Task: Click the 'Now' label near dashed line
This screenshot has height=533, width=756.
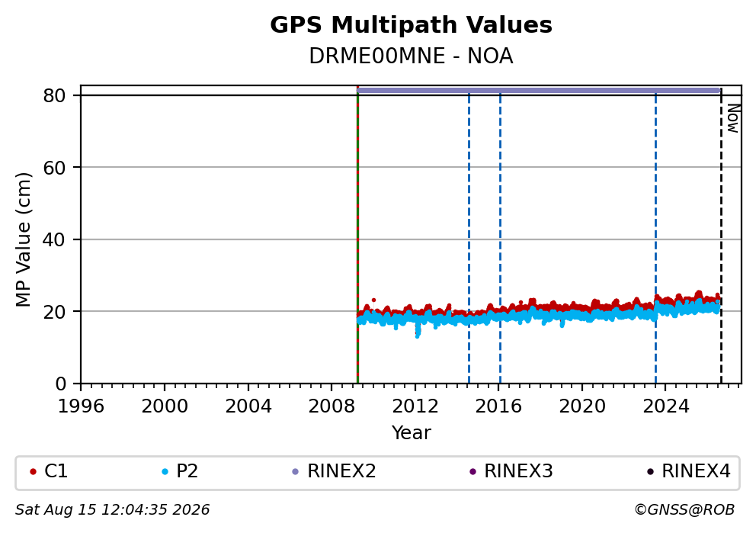Action: (x=733, y=119)
